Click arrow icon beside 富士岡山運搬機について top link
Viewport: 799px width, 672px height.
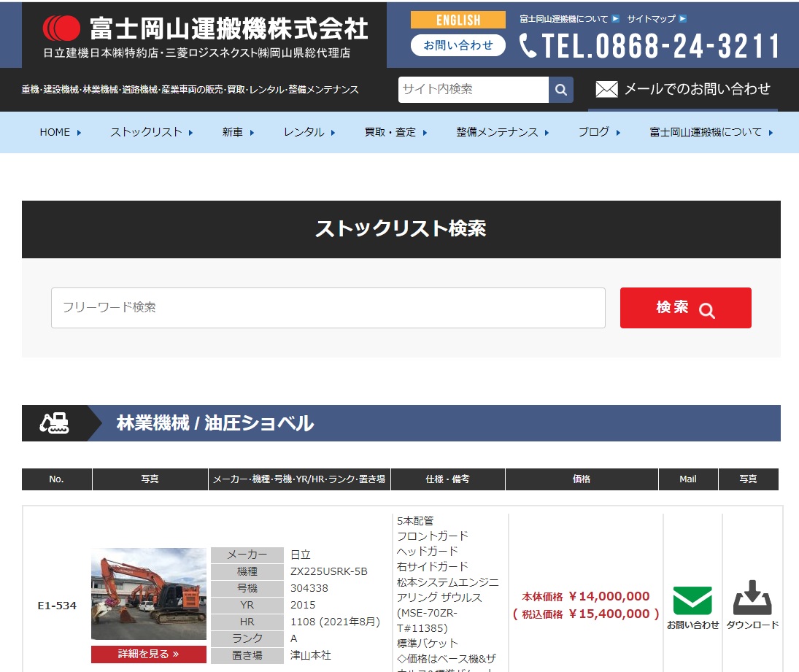tap(616, 19)
